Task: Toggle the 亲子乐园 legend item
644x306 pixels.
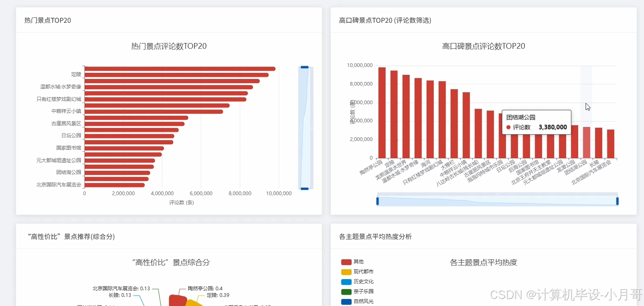Action: click(x=357, y=292)
